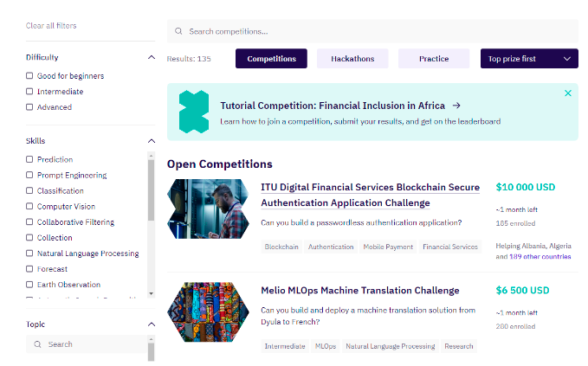Click the search magnifier icon in competitions bar
588x366 pixels.
pos(178,31)
